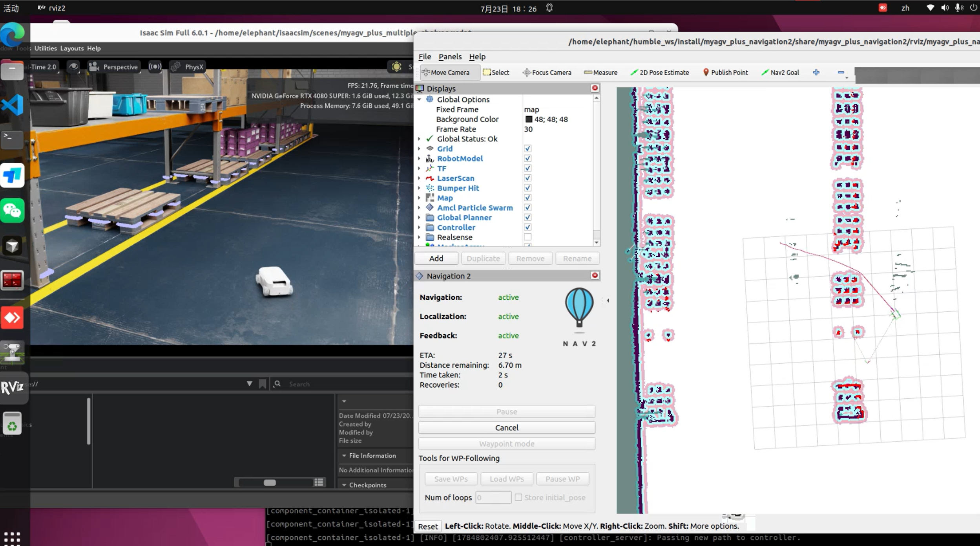Screen dimensions: 980x546
Task: Expand the Bumper Hit display item
Action: [x=419, y=188]
